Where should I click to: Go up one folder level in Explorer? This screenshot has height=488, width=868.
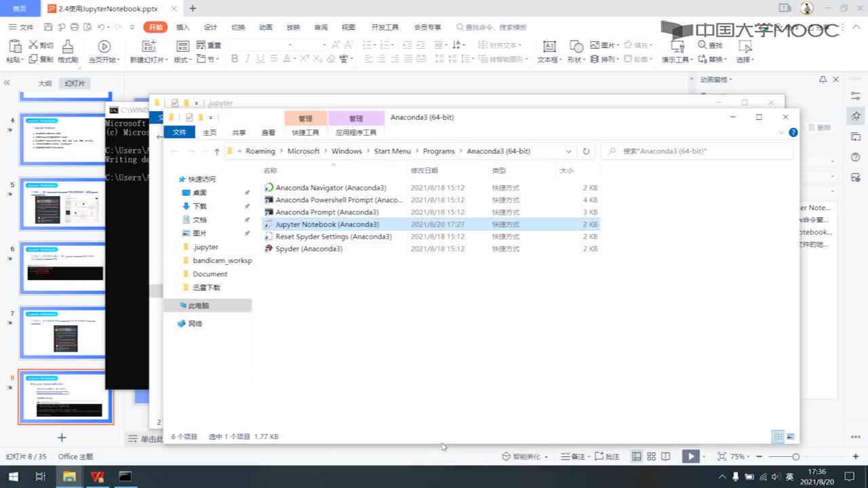pyautogui.click(x=216, y=151)
